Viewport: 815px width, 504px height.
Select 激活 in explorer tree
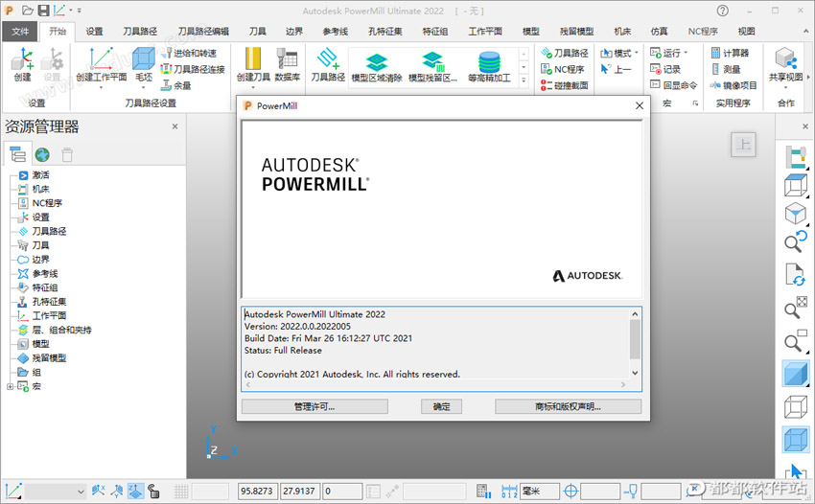[35, 175]
